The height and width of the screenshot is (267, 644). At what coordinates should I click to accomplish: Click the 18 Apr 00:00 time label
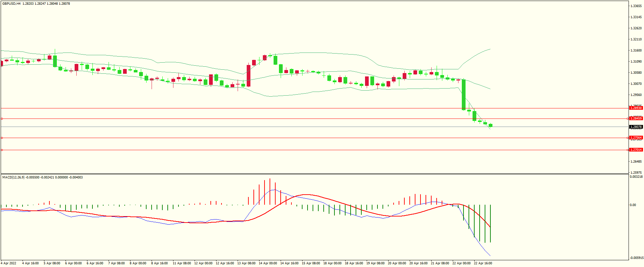332,263
